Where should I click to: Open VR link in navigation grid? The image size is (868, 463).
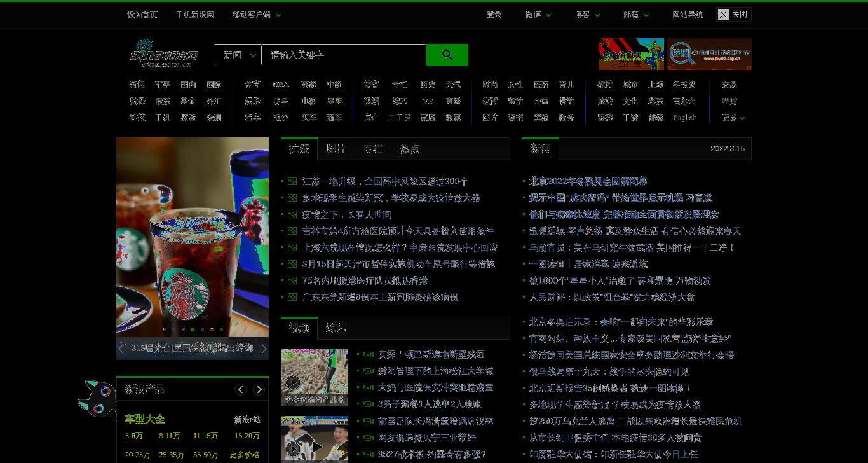(428, 101)
